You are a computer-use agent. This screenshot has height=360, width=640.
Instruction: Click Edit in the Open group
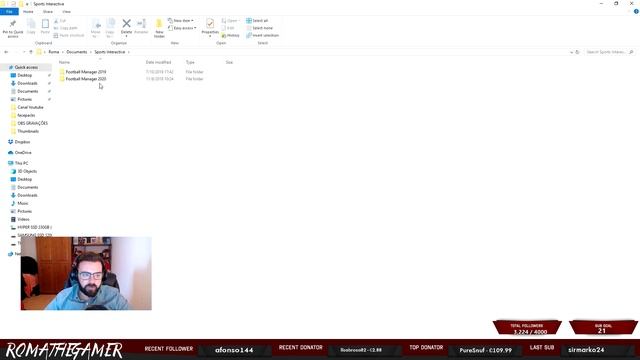pos(228,28)
